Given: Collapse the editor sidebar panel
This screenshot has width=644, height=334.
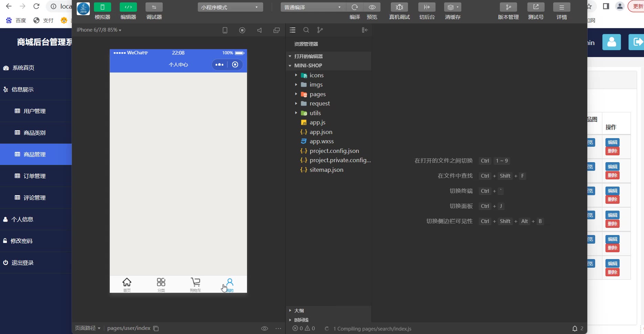Looking at the screenshot, I should pyautogui.click(x=365, y=30).
